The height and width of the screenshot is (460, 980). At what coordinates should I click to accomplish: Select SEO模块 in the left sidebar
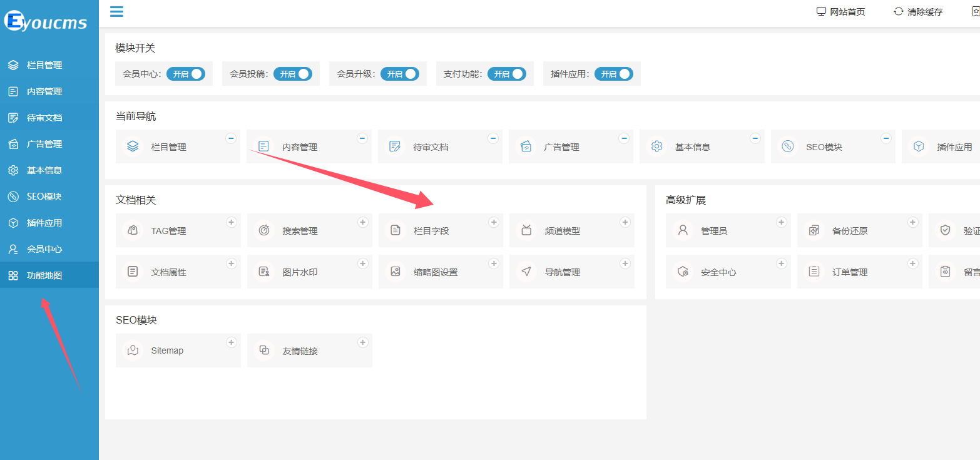pyautogui.click(x=44, y=197)
